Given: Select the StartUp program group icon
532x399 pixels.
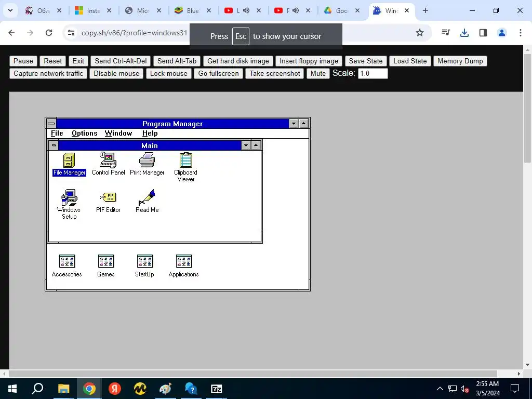Looking at the screenshot, I should click(x=145, y=266).
